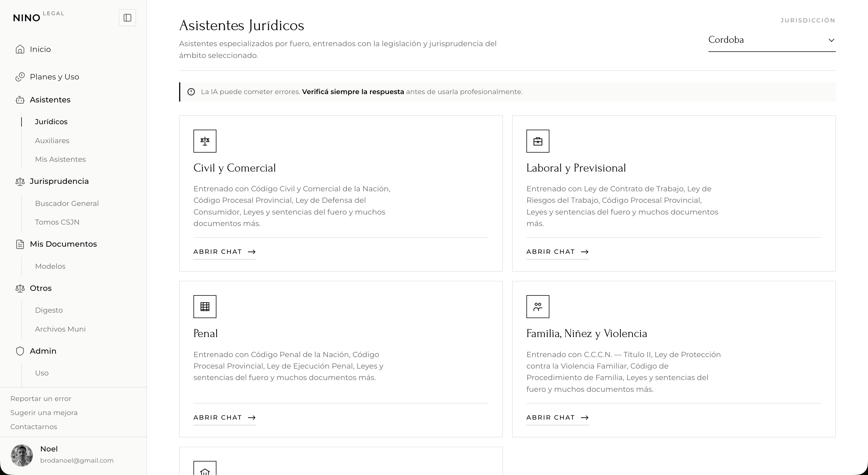Open chat for Civil y Comercial
The width and height of the screenshot is (868, 475).
tap(224, 252)
